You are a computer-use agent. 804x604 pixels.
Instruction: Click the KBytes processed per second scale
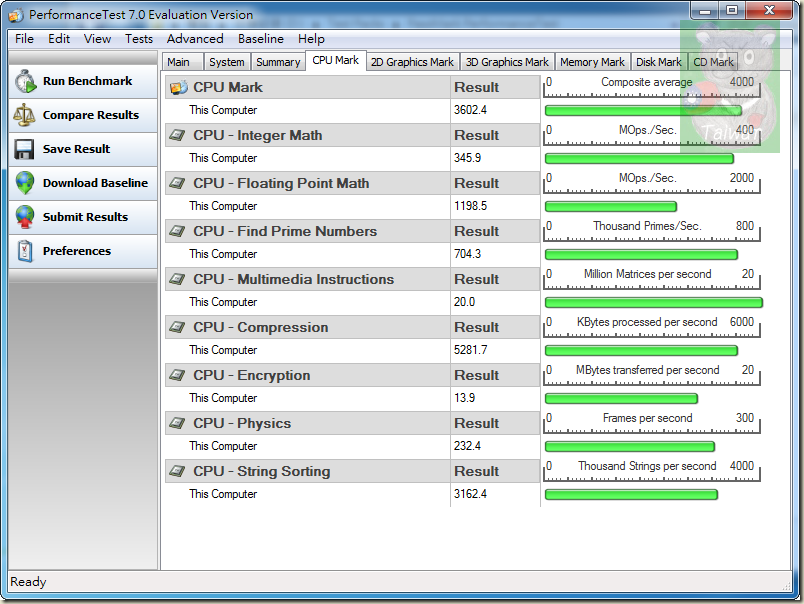652,327
